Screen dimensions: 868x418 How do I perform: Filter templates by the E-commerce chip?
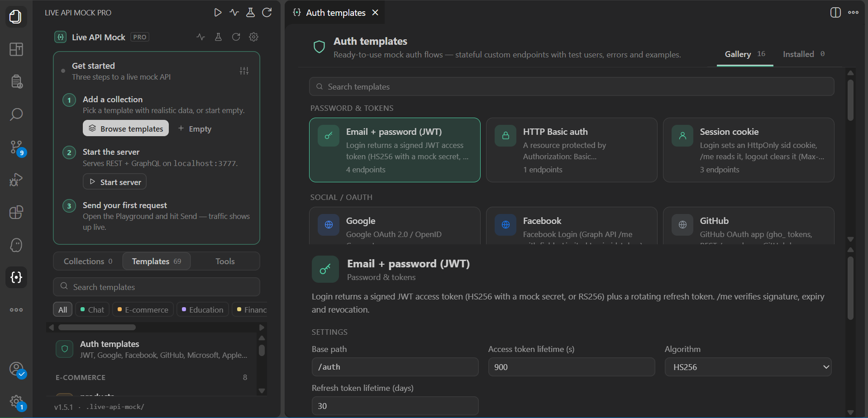[x=143, y=309]
